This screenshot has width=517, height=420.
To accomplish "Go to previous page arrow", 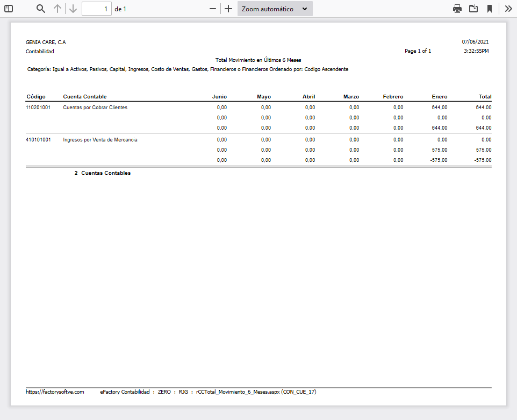I will tap(58, 9).
